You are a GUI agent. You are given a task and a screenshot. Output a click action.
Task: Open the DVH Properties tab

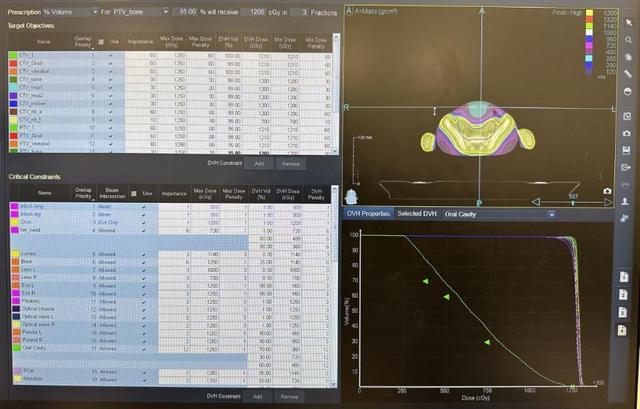[x=368, y=214]
